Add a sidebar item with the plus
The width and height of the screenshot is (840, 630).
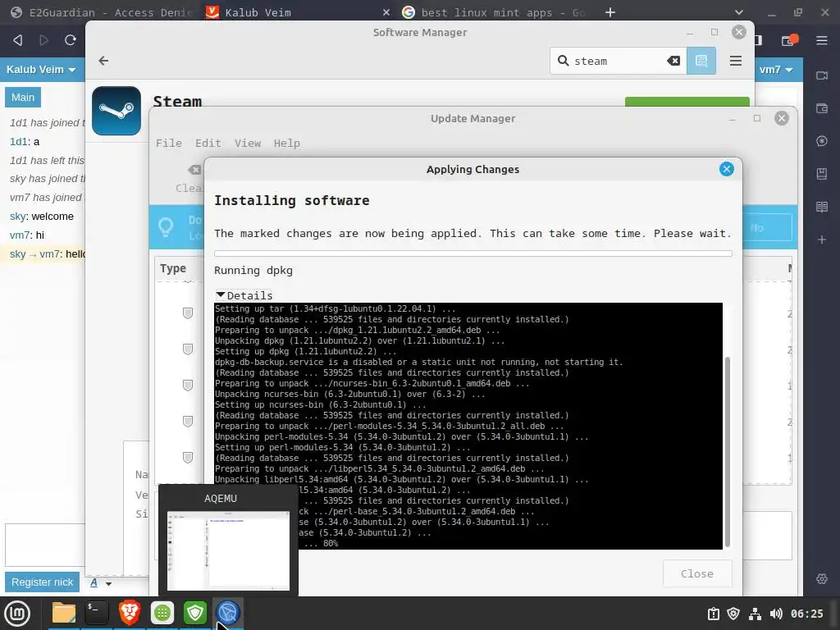(822, 240)
